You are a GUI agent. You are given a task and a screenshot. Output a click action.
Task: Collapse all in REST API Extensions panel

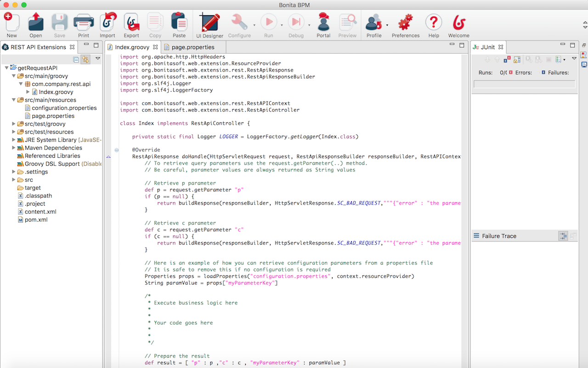pyautogui.click(x=76, y=59)
